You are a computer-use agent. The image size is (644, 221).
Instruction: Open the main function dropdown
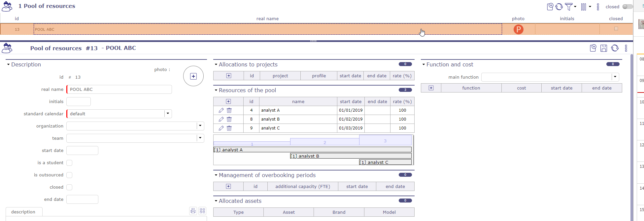[x=615, y=77]
